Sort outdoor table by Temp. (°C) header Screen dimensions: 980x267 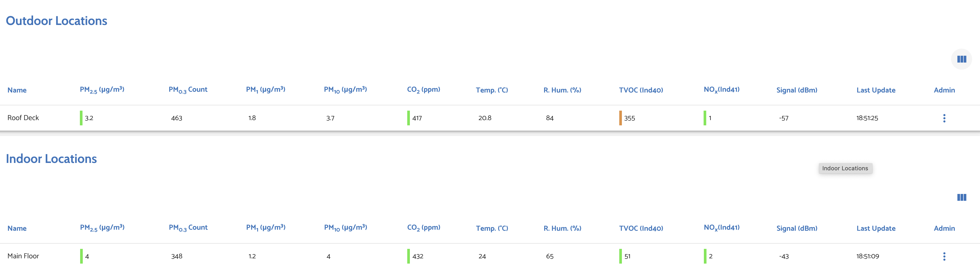point(492,90)
